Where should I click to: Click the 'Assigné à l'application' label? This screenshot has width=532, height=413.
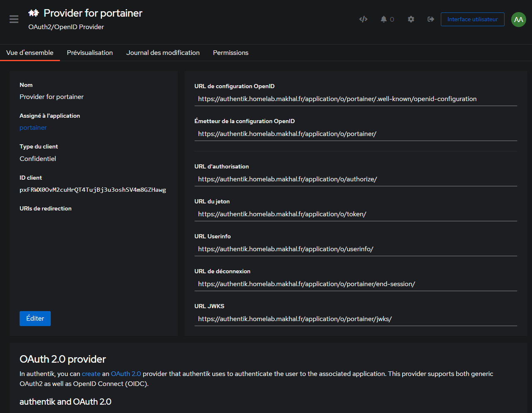coord(50,116)
